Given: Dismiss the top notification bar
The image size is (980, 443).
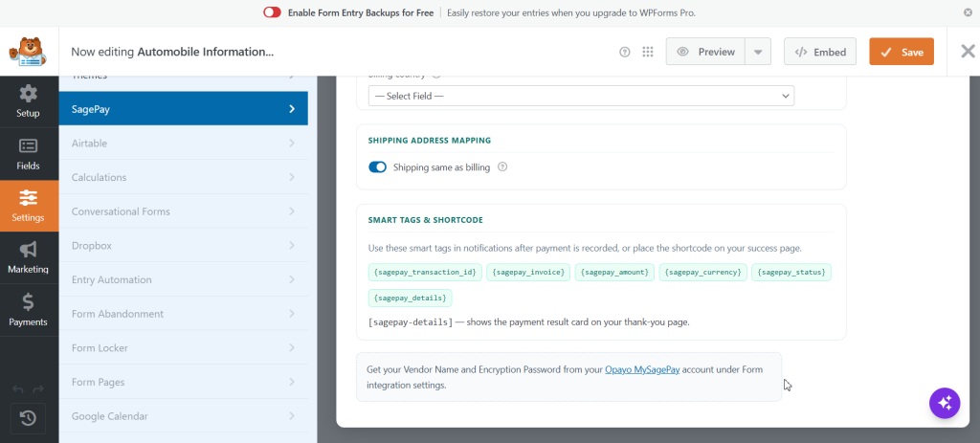Looking at the screenshot, I should pyautogui.click(x=969, y=12).
